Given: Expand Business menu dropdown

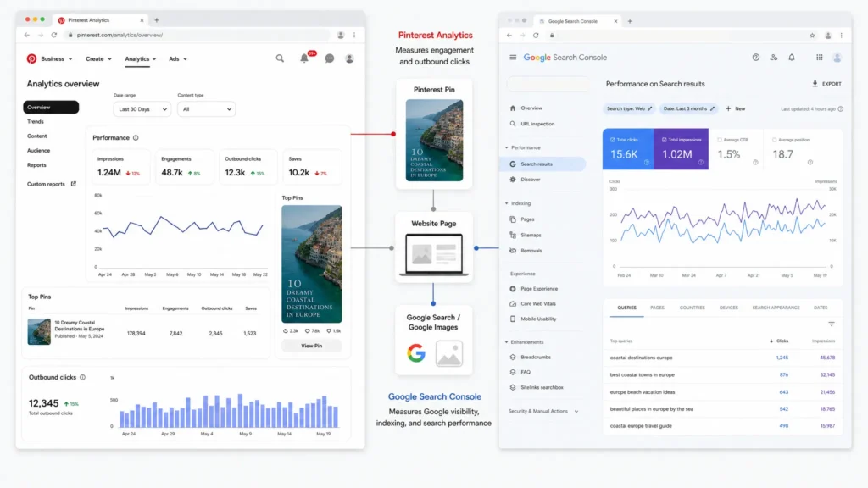Looking at the screenshot, I should (x=57, y=58).
